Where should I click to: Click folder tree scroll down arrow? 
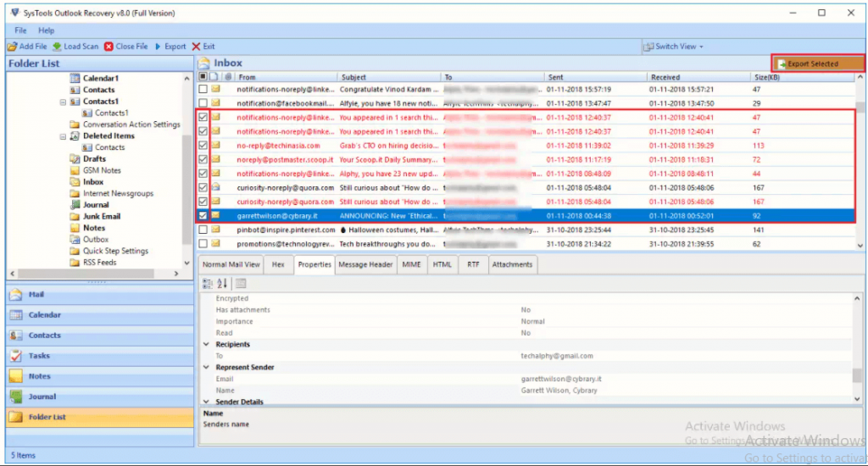point(187,264)
